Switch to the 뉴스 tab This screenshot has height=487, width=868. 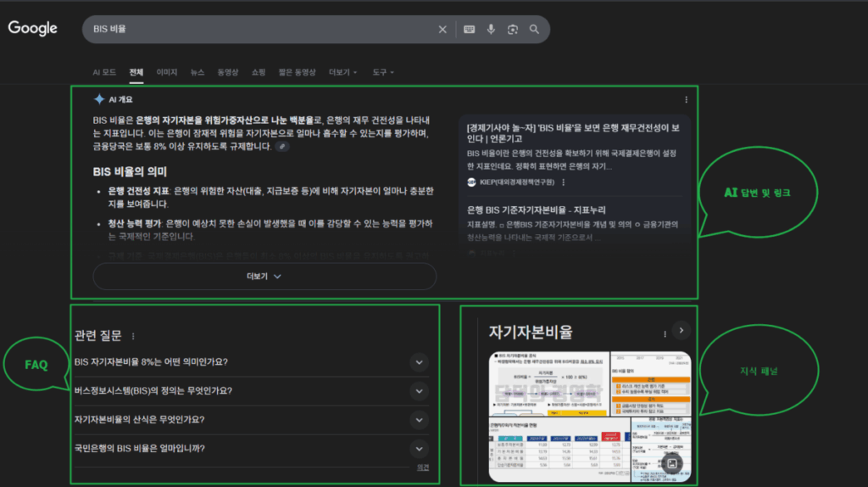coord(198,73)
